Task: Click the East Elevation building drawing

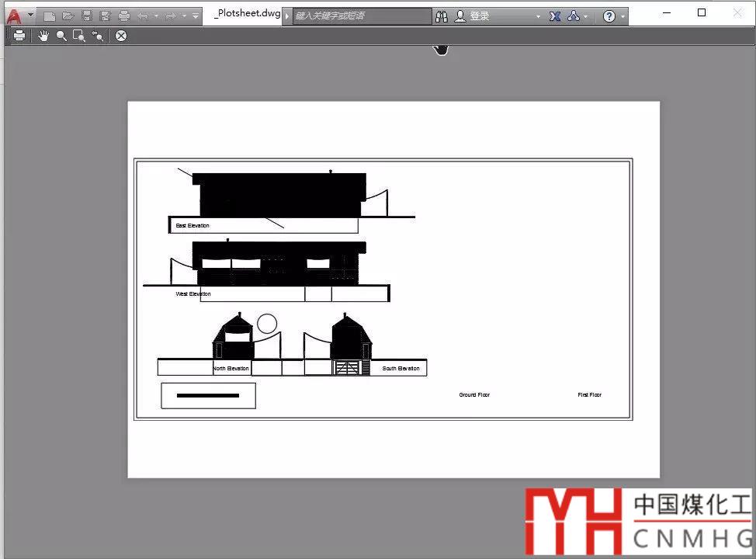Action: [279, 194]
